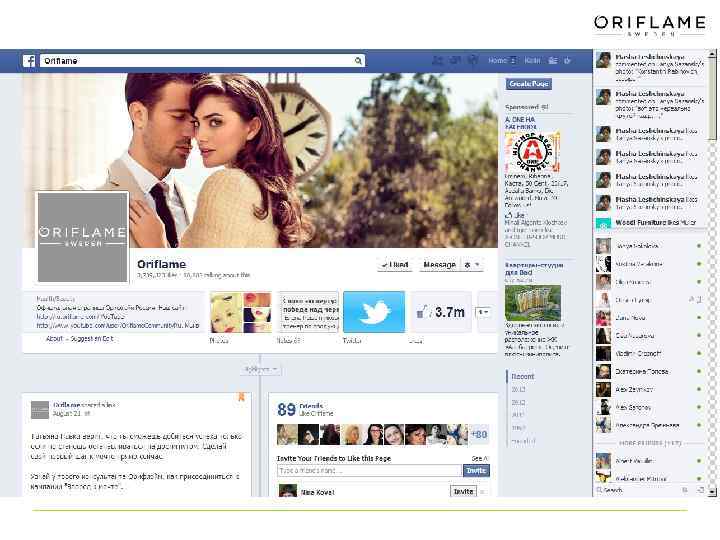This screenshot has width=720, height=540.
Task: Open chat with Vladimir in the friends list
Action: coord(649,354)
